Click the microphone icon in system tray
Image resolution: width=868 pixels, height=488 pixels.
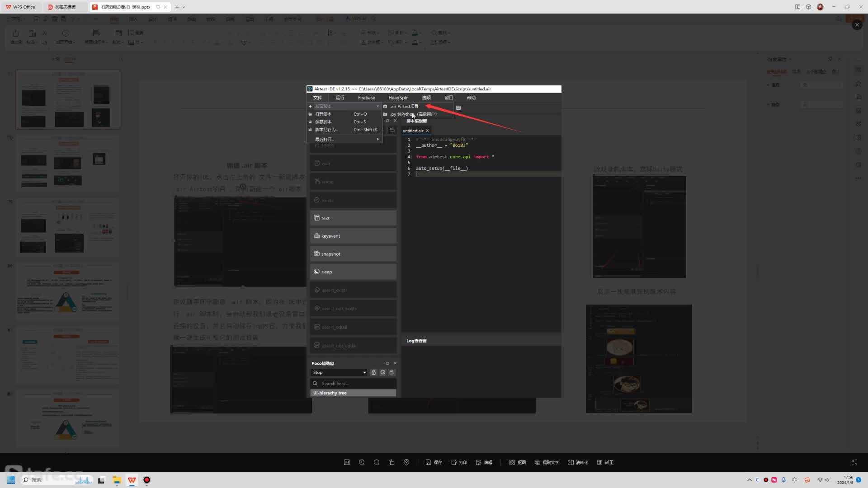pos(783,480)
